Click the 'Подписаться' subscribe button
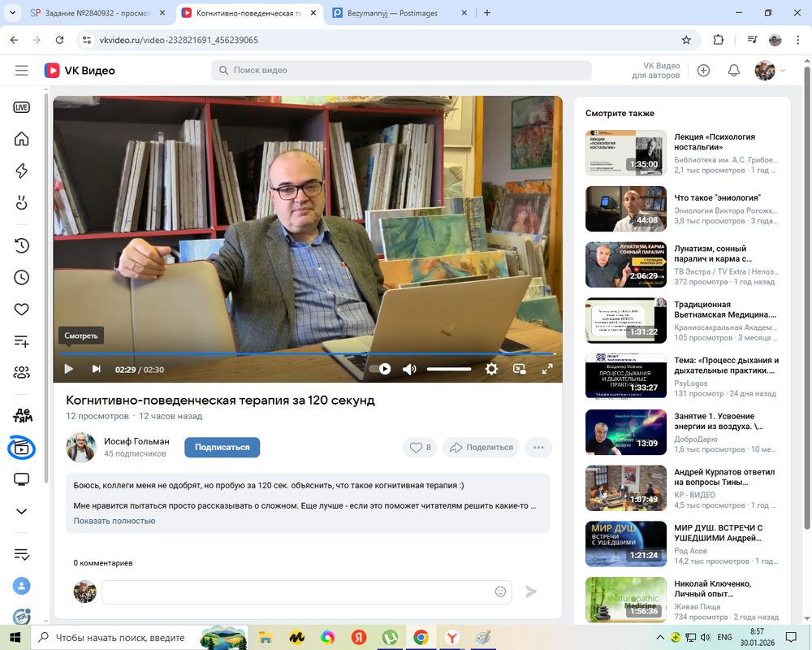The height and width of the screenshot is (650, 812). click(x=222, y=448)
